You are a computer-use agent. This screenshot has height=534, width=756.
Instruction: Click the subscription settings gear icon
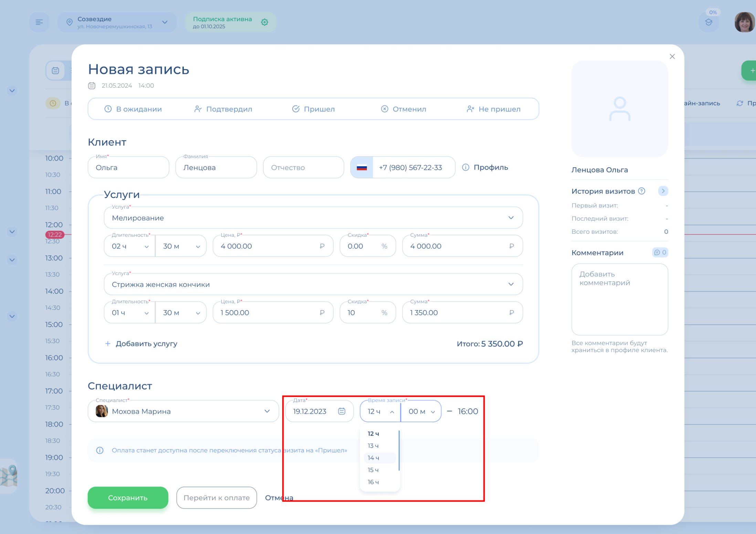coord(264,22)
